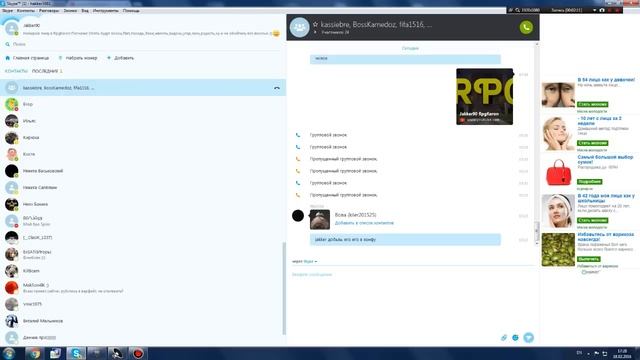Click the search magnifier icon in contacts pane
This screenshot has width=640, height=360.
pos(7,44)
